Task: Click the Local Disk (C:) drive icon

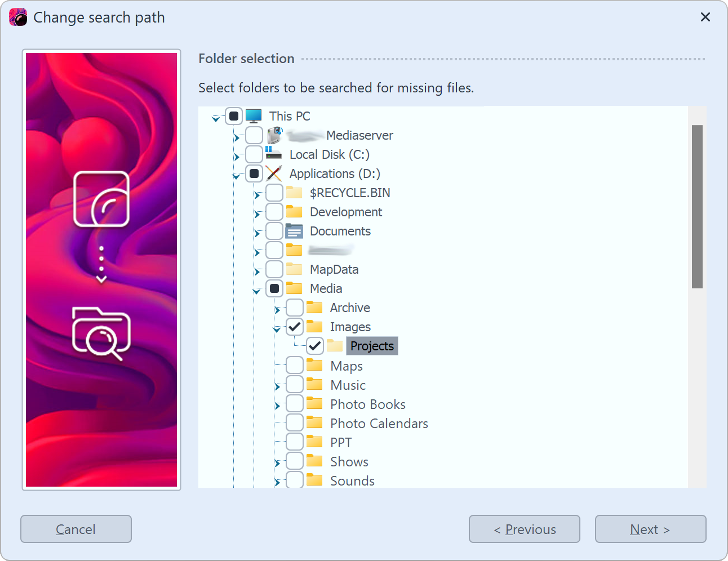Action: pos(274,154)
